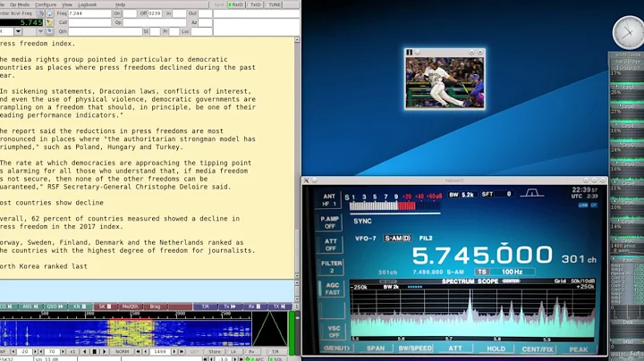The height and width of the screenshot is (361, 644).
Task: Click the x1 waterfall zoom button
Action: tap(72, 351)
